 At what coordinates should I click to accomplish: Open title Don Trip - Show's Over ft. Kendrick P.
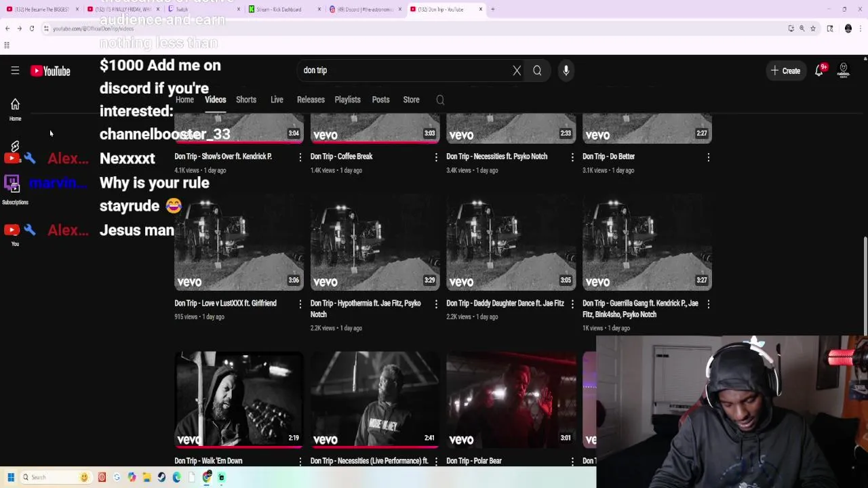pyautogui.click(x=223, y=157)
